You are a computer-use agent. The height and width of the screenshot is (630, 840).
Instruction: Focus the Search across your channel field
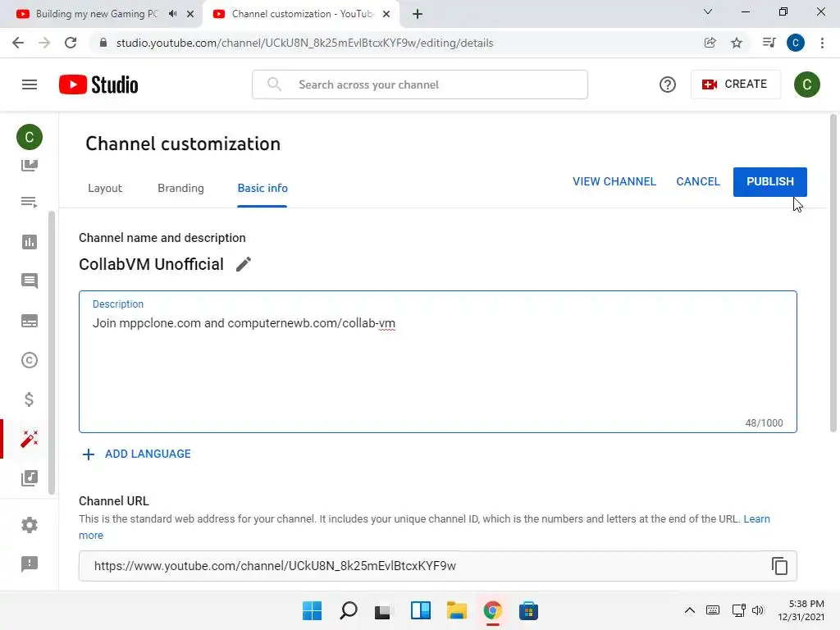[419, 84]
